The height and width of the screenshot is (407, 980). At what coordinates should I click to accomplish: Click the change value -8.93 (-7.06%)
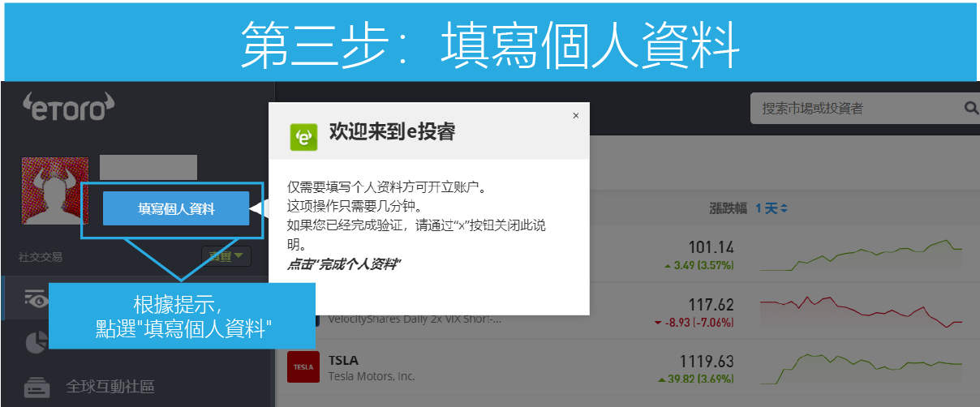click(x=694, y=323)
